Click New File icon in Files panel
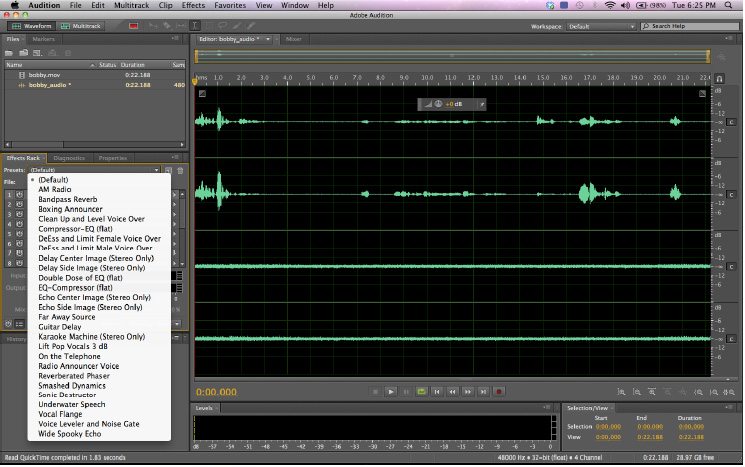 (x=38, y=53)
